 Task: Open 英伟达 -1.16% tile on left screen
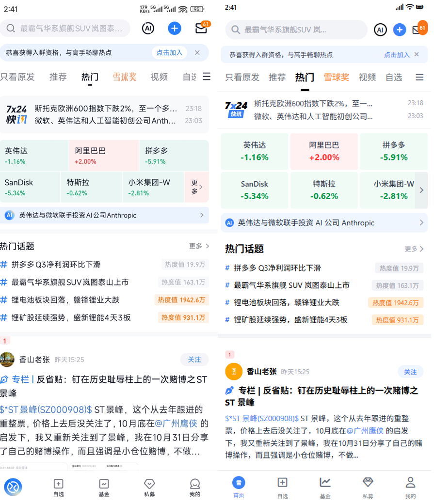click(34, 155)
